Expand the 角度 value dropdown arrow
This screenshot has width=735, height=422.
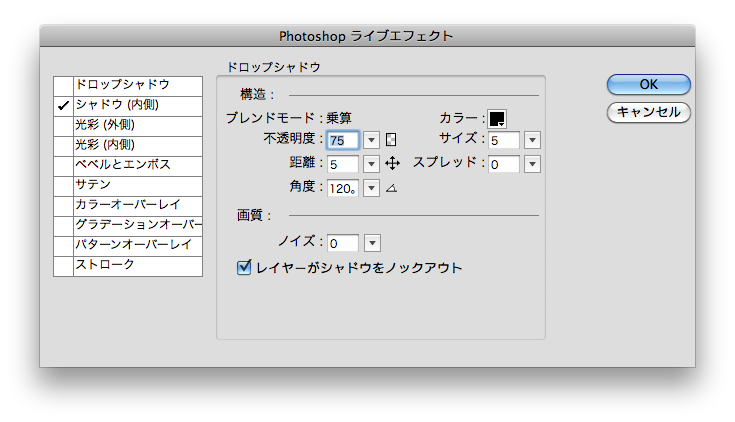tap(372, 187)
